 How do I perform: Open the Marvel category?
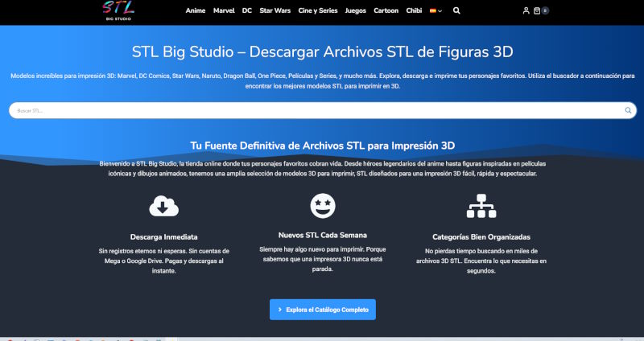(x=224, y=10)
